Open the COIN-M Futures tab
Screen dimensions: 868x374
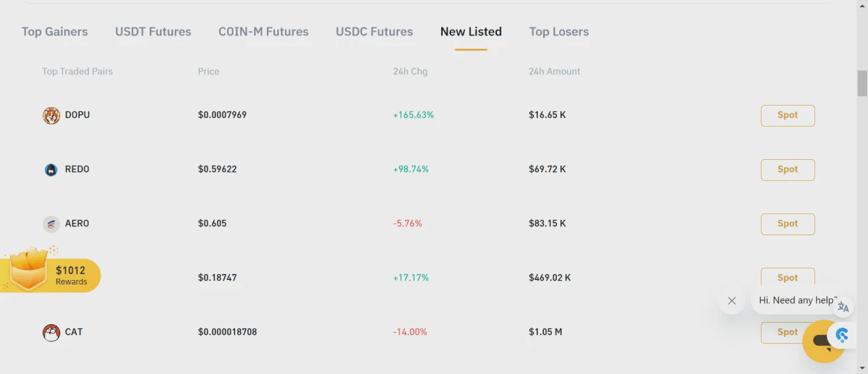[263, 32]
